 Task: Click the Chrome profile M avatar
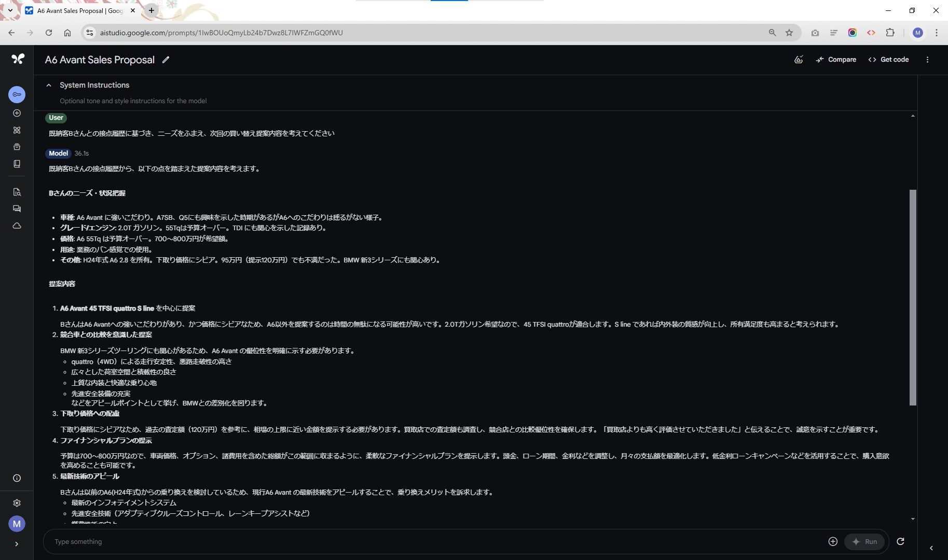pyautogui.click(x=918, y=33)
